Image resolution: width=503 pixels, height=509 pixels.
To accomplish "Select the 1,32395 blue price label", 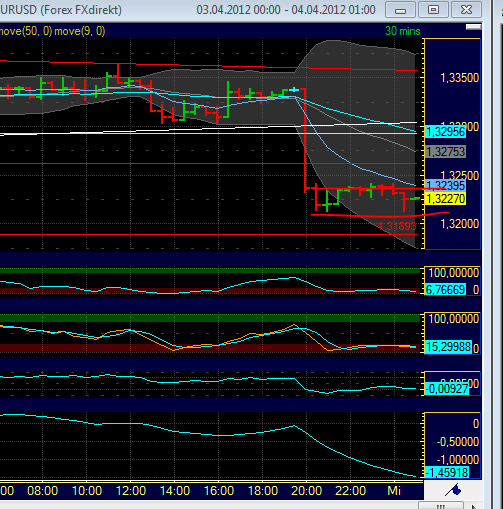I will 445,185.
